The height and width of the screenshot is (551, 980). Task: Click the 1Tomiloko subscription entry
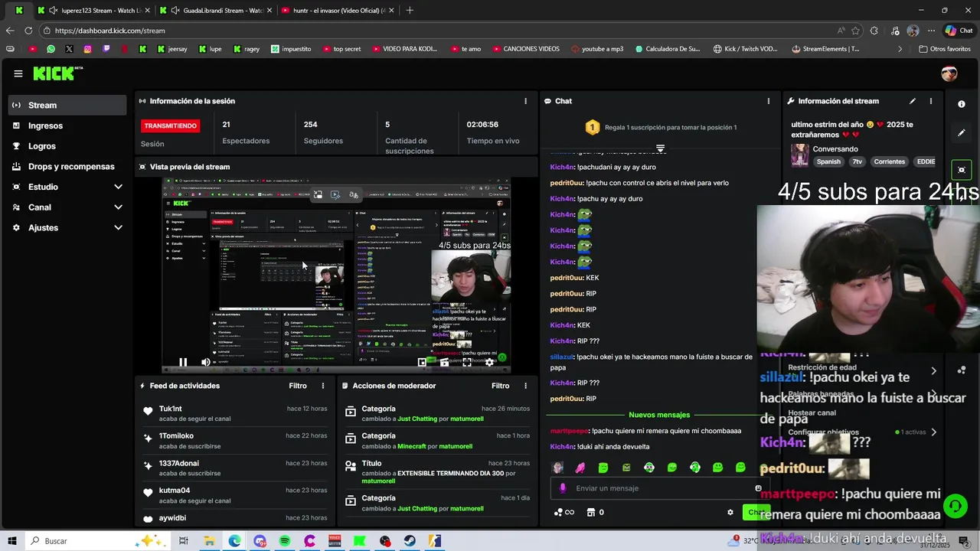[x=234, y=441]
